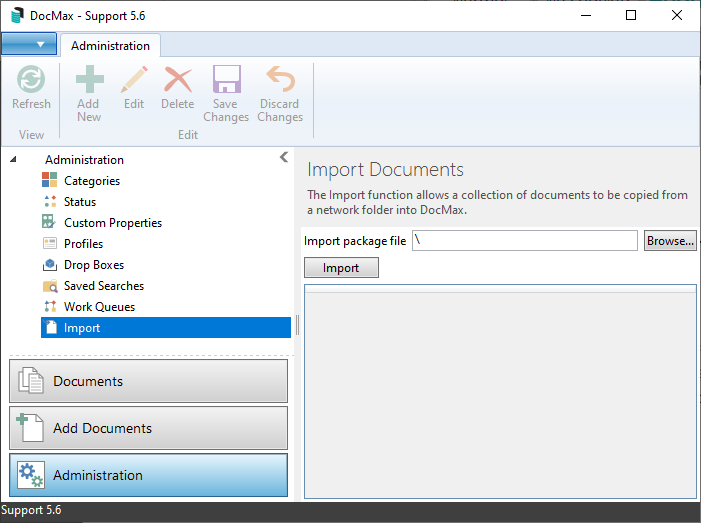Click the Import package file text field
Viewport: 701px width, 523px height.
point(524,240)
